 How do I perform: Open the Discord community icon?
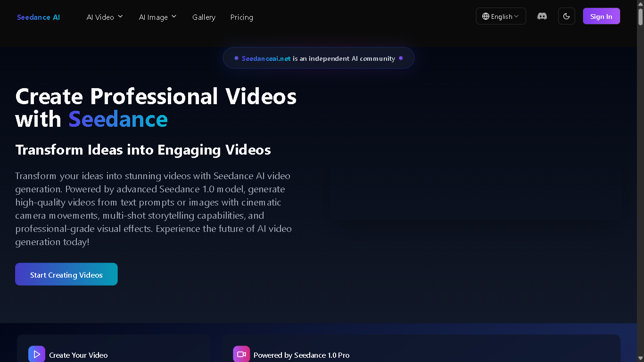click(542, 16)
